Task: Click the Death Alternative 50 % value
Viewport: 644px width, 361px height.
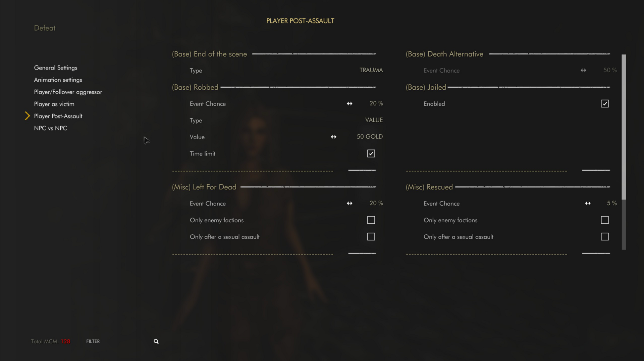Action: click(x=610, y=70)
